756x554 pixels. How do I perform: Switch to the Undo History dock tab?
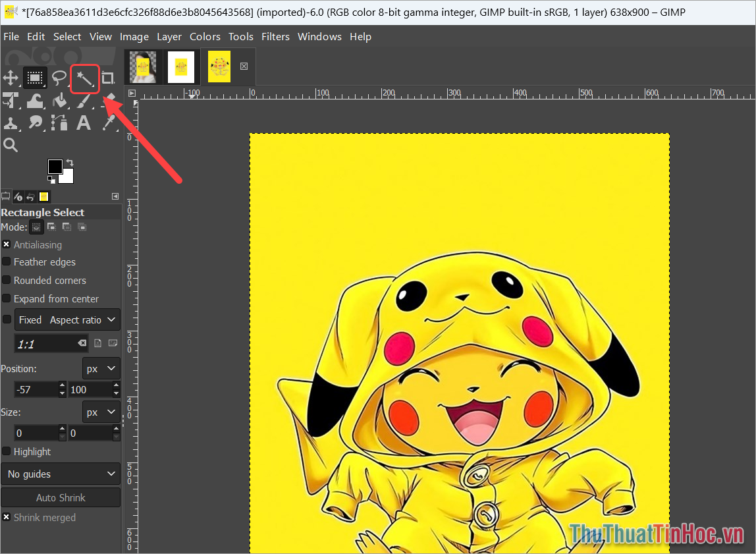(31, 196)
